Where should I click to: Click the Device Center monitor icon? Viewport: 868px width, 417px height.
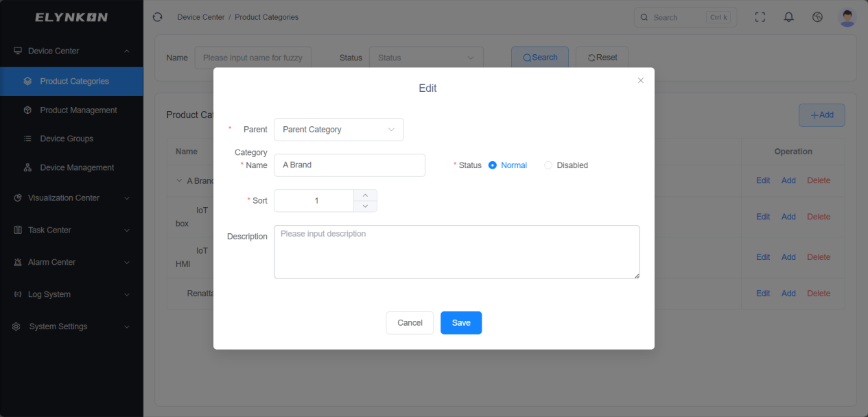[18, 51]
